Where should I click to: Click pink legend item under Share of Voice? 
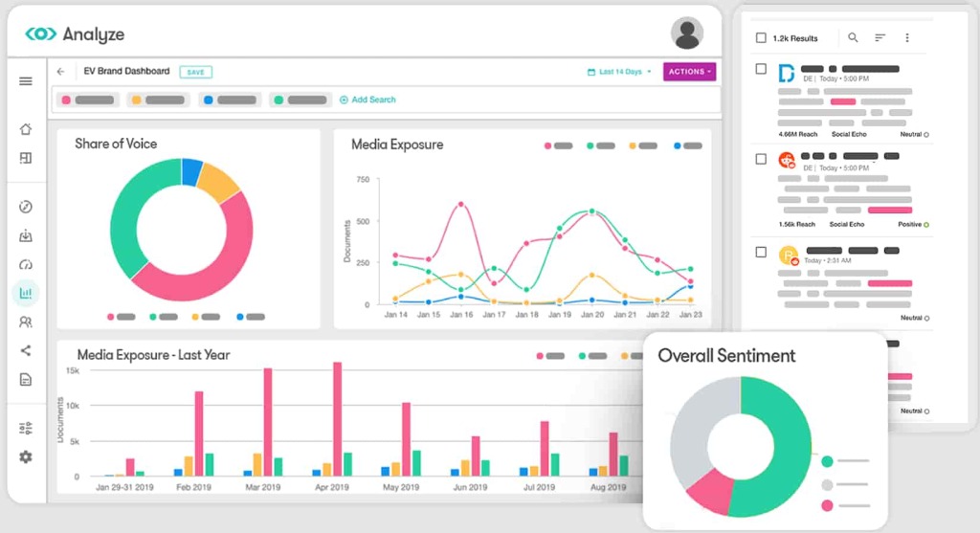(122, 317)
